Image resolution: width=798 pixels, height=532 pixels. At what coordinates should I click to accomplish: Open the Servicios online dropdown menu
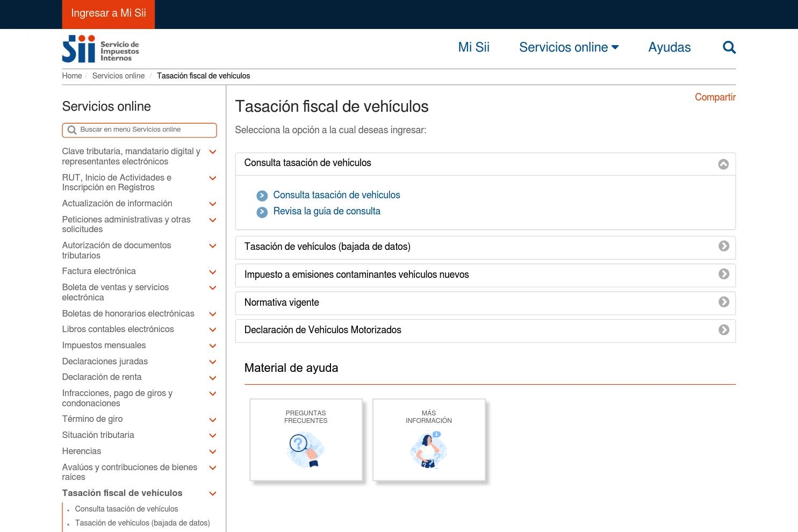(x=569, y=47)
